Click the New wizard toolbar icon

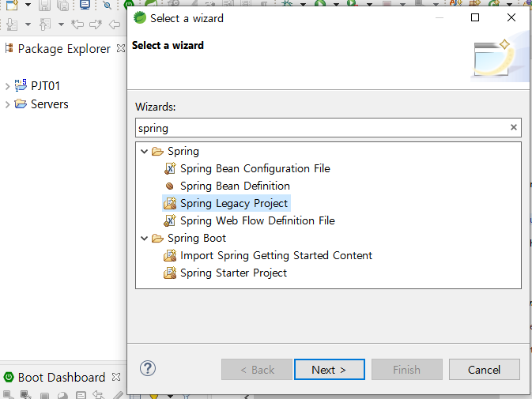[12, 5]
